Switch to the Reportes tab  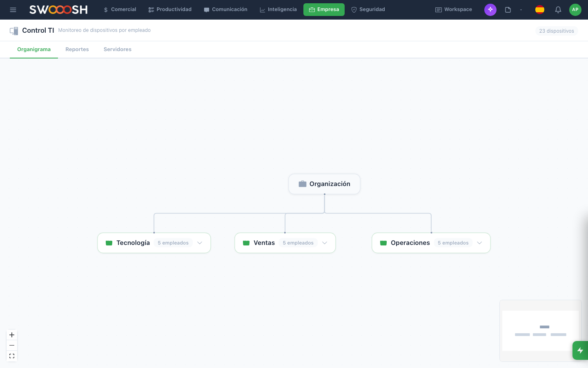pyautogui.click(x=77, y=49)
